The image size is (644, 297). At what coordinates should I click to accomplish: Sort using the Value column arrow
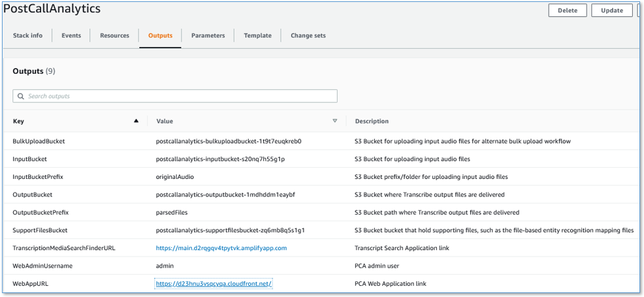tap(334, 121)
